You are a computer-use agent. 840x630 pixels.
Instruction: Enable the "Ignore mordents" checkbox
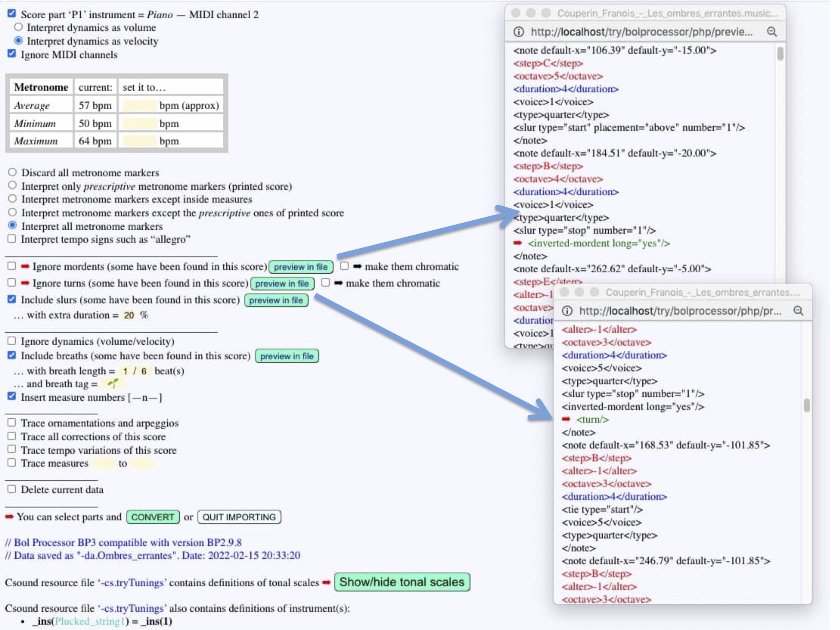pos(11,266)
